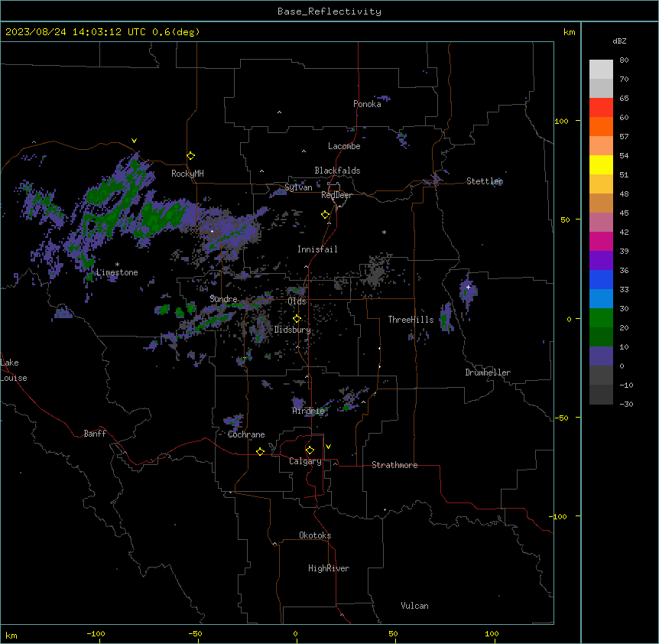The height and width of the screenshot is (644, 659).
Task: Click the Sundre label on the map
Action: [223, 299]
